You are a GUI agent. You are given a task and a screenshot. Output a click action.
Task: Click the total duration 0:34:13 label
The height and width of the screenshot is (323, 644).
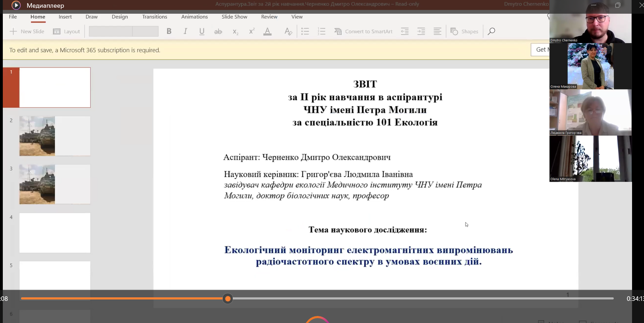tap(635, 299)
